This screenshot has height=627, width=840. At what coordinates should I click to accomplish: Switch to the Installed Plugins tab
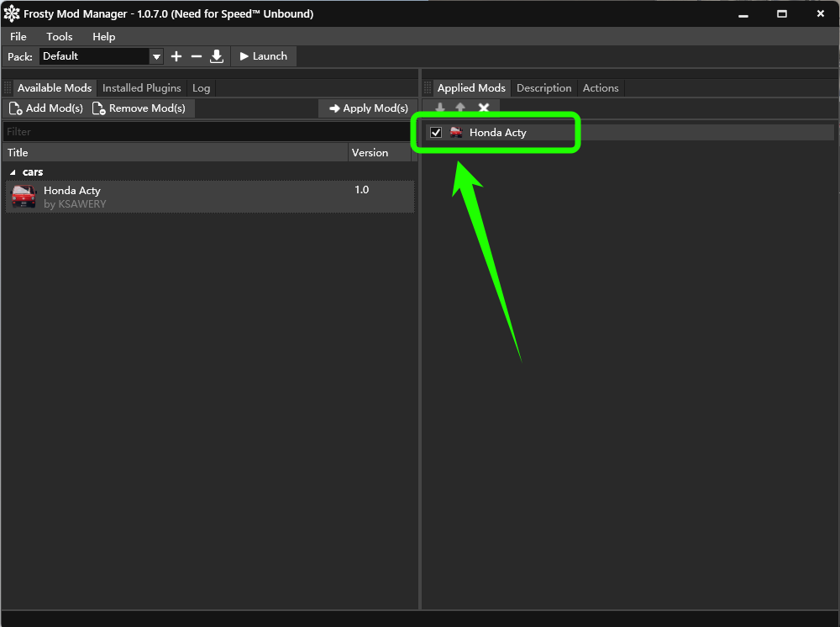[141, 88]
